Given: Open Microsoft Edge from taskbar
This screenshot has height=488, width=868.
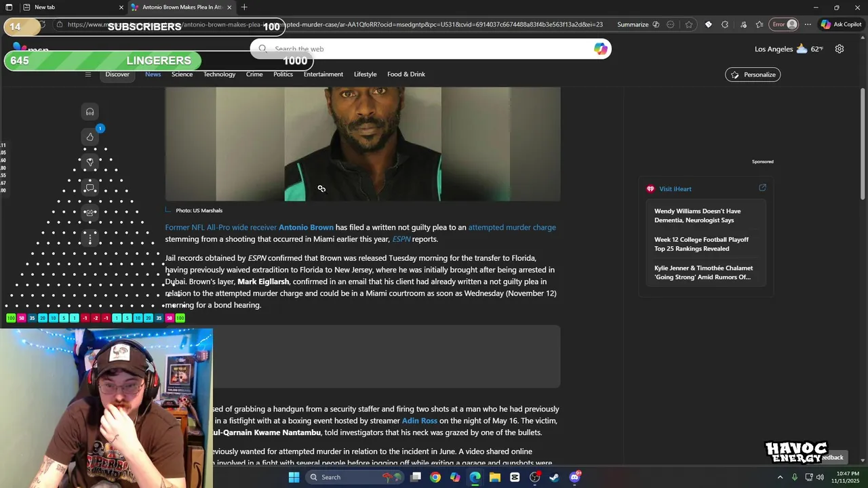Looking at the screenshot, I should (475, 477).
